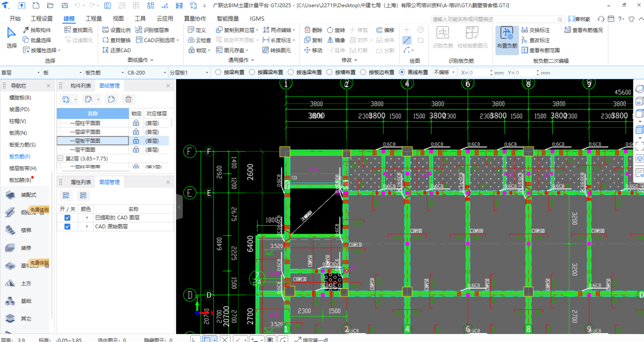This screenshot has height=342, width=644.
Task: Open the 工程量 ribbon tab
Action: (94, 19)
